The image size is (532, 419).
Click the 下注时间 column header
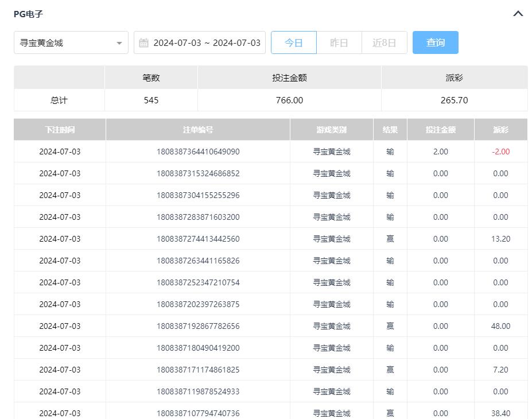tap(60, 130)
